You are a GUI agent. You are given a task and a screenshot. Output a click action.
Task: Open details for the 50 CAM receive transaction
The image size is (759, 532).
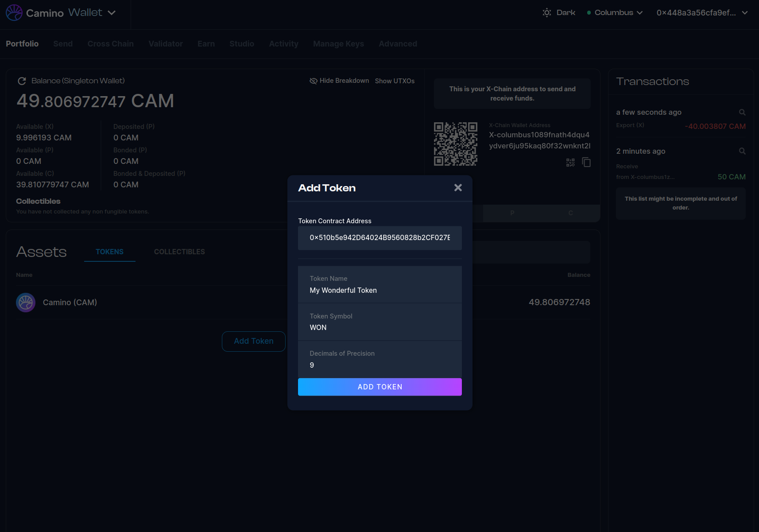(x=742, y=151)
